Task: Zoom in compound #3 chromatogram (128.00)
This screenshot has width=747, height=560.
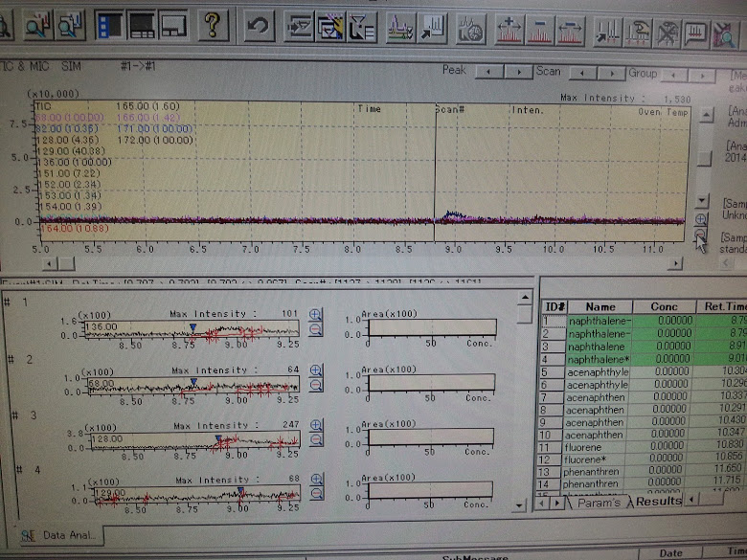Action: [316, 425]
